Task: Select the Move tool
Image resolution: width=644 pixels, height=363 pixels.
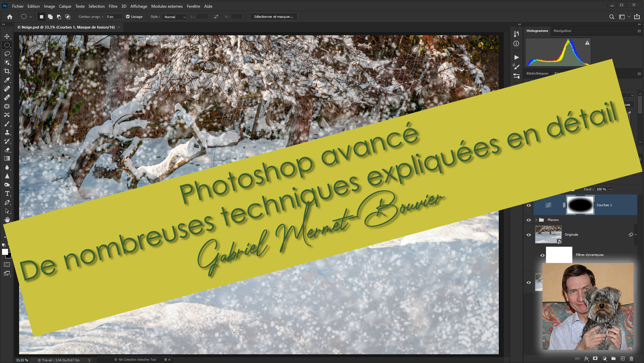Action: [7, 36]
